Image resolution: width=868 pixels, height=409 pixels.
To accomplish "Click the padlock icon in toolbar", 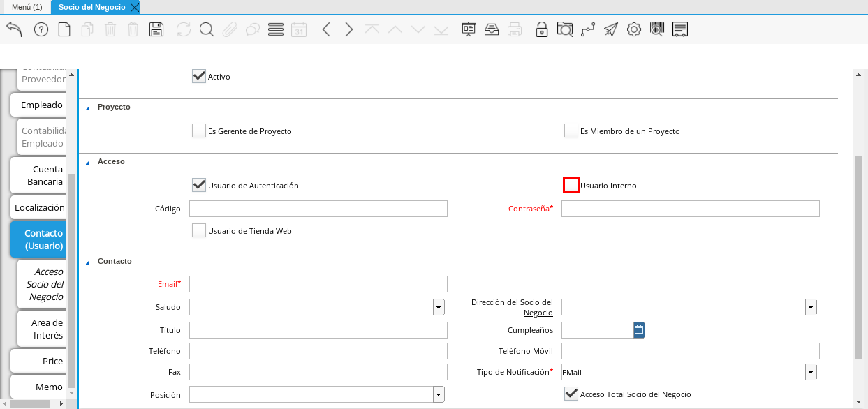I will pos(541,29).
